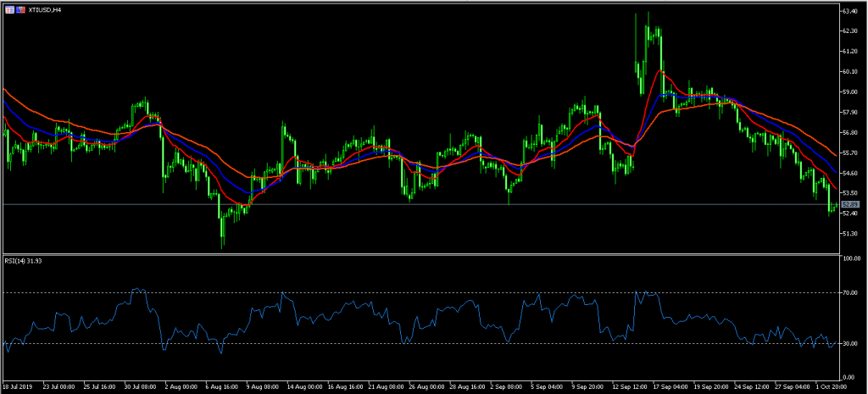The height and width of the screenshot is (394, 868).
Task: Click the grid icon left of XTIUSD
Action: coord(8,8)
